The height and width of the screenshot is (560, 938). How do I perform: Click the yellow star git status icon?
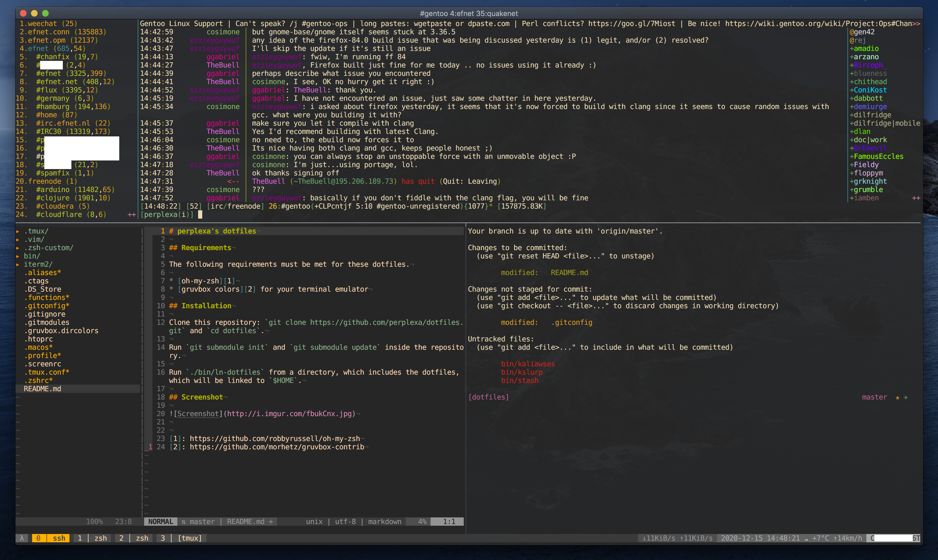[898, 397]
